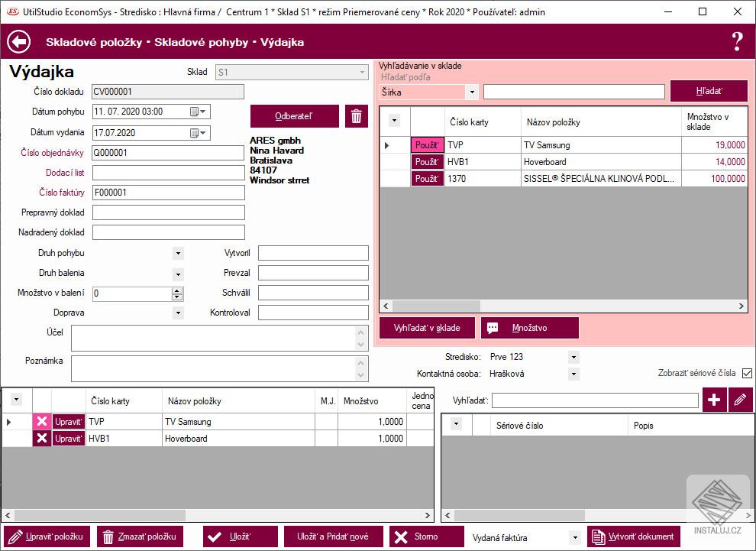
Task: Click the plus icon to add serial number
Action: (715, 400)
